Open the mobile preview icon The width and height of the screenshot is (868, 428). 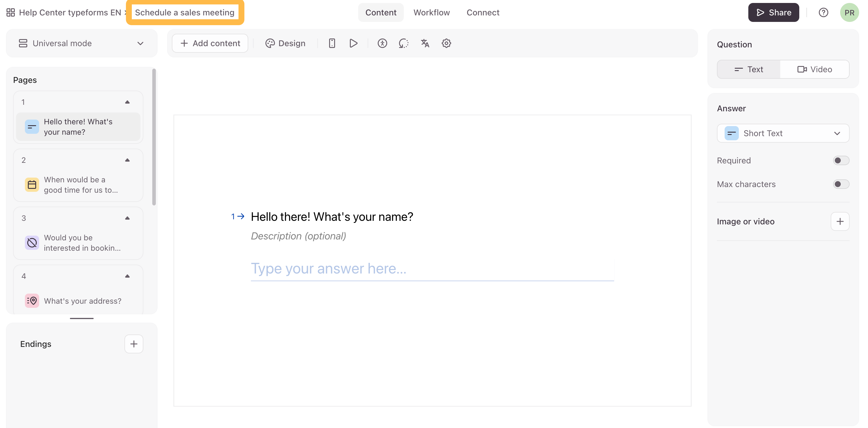click(x=332, y=43)
